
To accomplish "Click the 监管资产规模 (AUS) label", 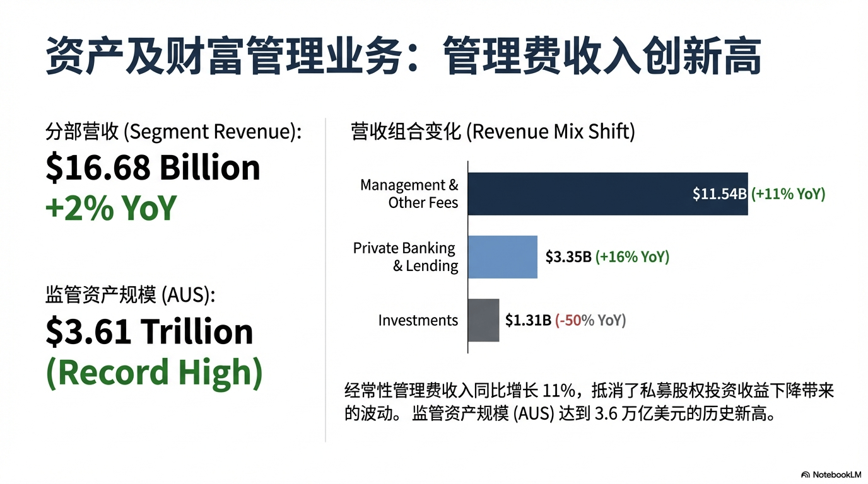I will coord(130,294).
